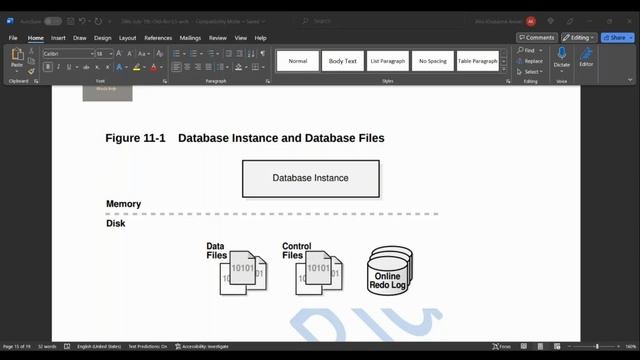Image resolution: width=640 pixels, height=360 pixels.
Task: Apply subscript formatting
Action: pos(97,67)
